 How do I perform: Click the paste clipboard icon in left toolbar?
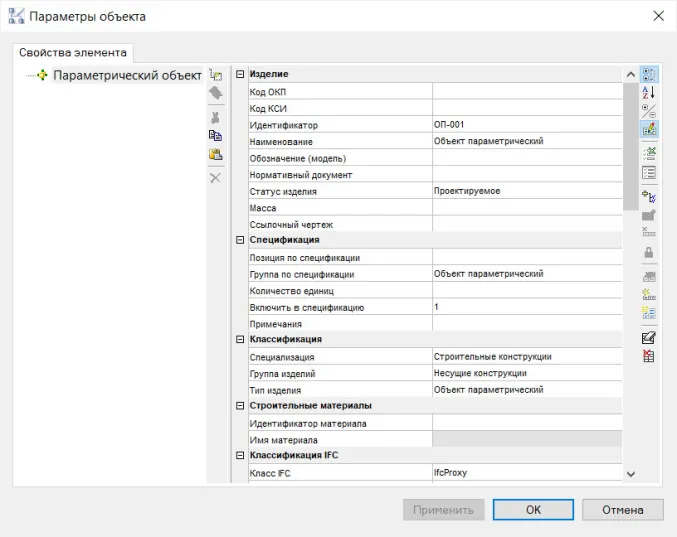pos(215,154)
